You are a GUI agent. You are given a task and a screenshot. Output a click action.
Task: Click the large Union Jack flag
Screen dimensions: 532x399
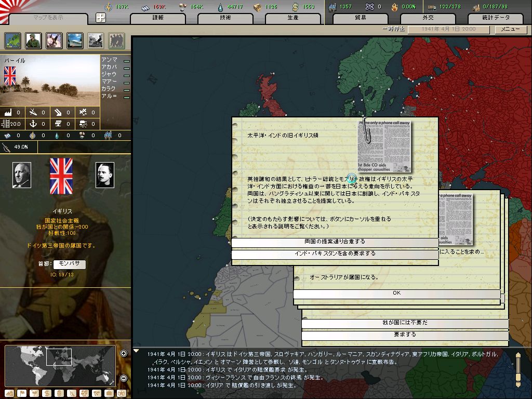(61, 176)
